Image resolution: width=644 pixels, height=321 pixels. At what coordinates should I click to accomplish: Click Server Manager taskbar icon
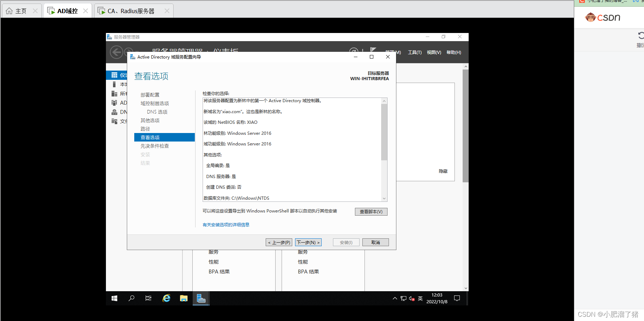pyautogui.click(x=201, y=298)
